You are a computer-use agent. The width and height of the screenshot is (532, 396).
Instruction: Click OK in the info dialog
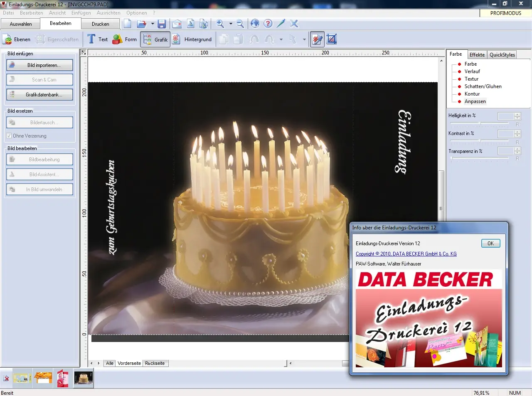coord(490,244)
